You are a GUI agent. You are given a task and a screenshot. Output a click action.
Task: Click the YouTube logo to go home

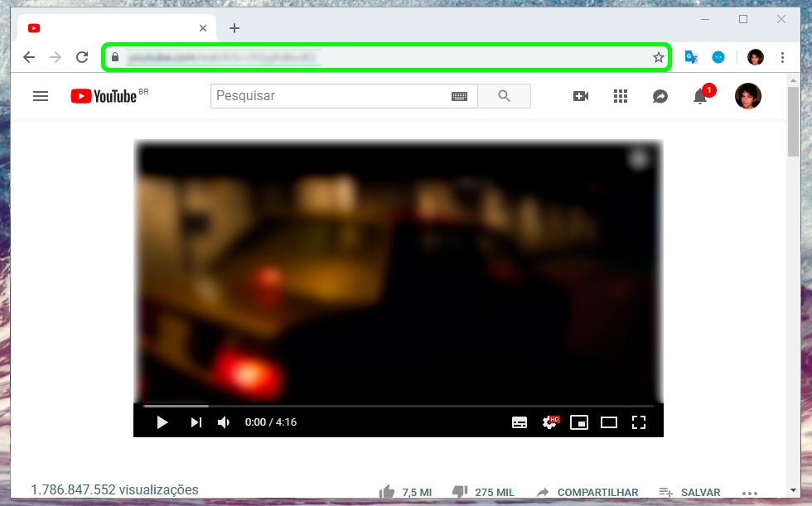105,96
